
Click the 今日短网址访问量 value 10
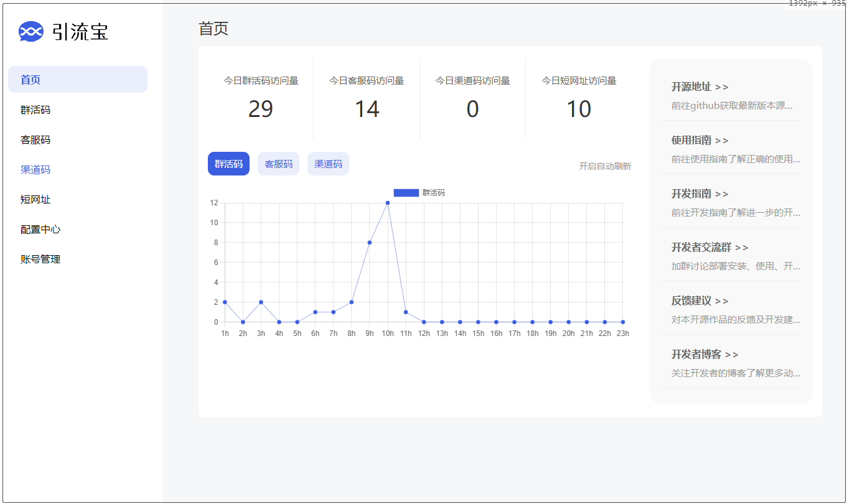click(x=579, y=109)
